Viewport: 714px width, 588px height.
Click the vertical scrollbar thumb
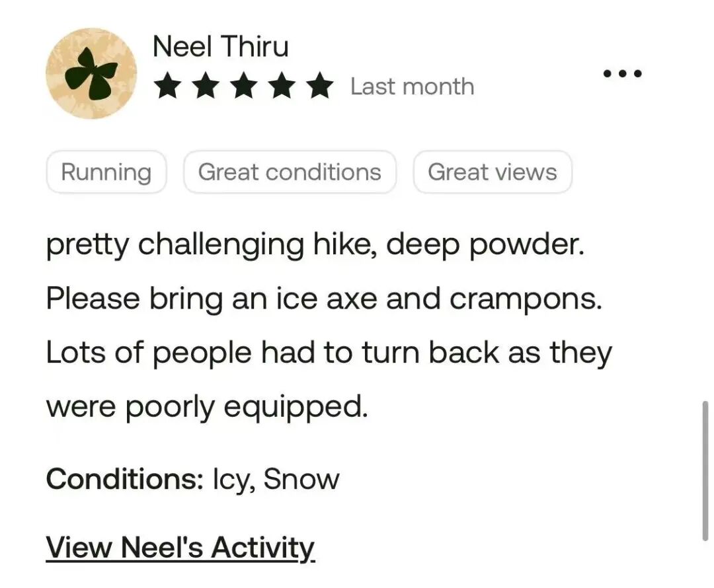[705, 470]
